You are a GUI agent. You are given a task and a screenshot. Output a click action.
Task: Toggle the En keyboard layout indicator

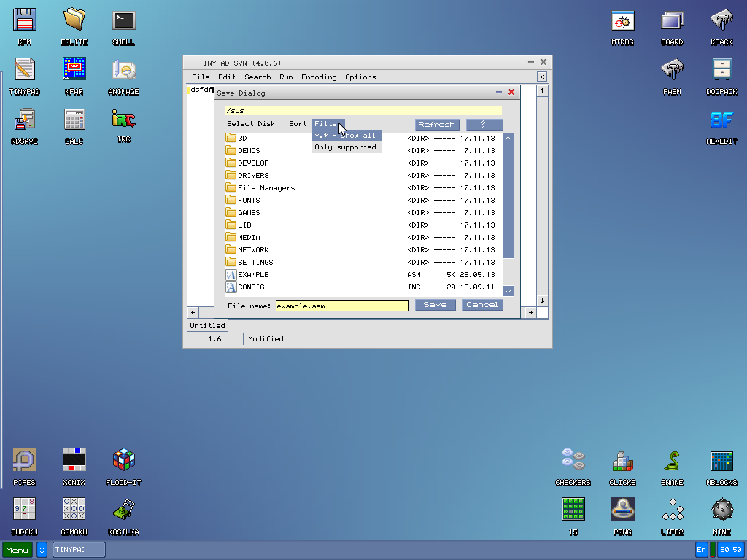click(700, 550)
